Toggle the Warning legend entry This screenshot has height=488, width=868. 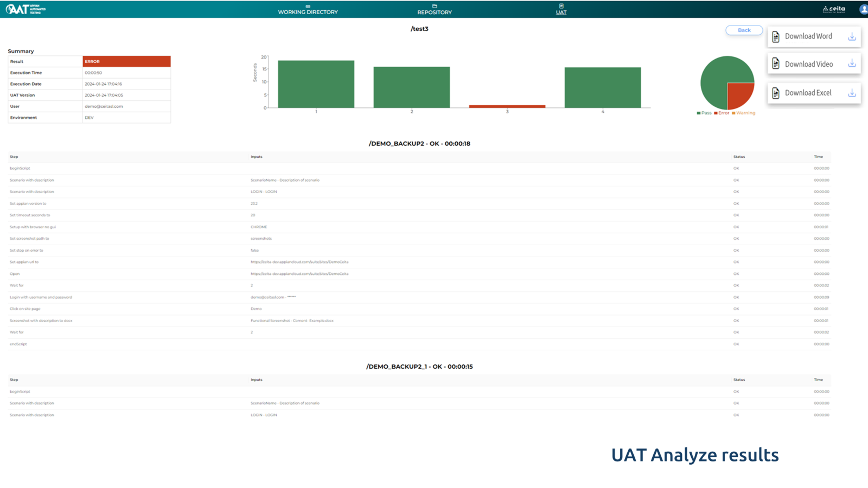click(743, 113)
